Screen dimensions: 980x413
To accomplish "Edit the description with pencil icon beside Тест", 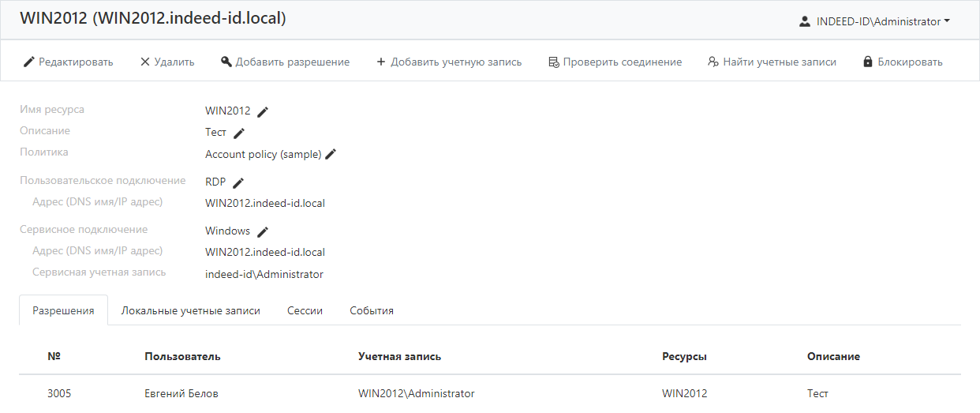I will 239,133.
